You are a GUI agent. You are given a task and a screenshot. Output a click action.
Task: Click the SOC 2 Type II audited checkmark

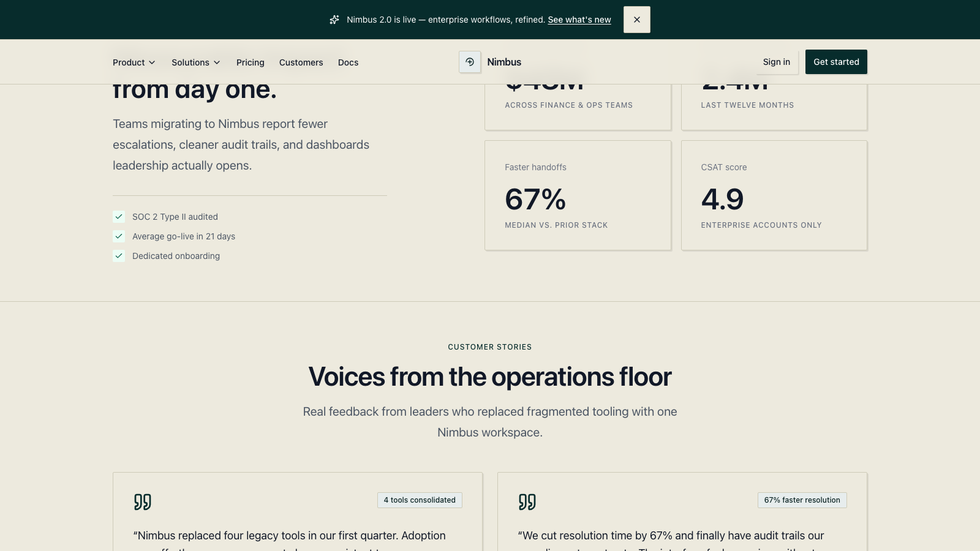click(x=119, y=217)
